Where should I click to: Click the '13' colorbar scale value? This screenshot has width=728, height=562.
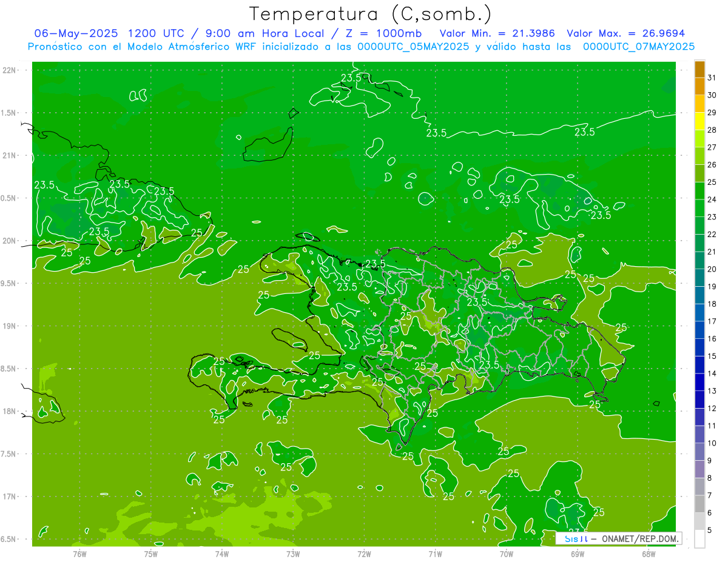pos(712,391)
